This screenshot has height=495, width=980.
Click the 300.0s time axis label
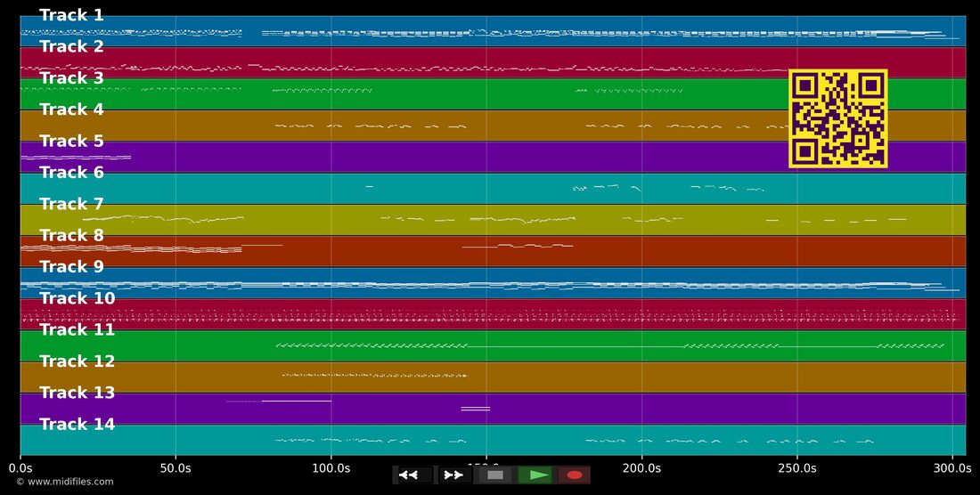pyautogui.click(x=952, y=467)
